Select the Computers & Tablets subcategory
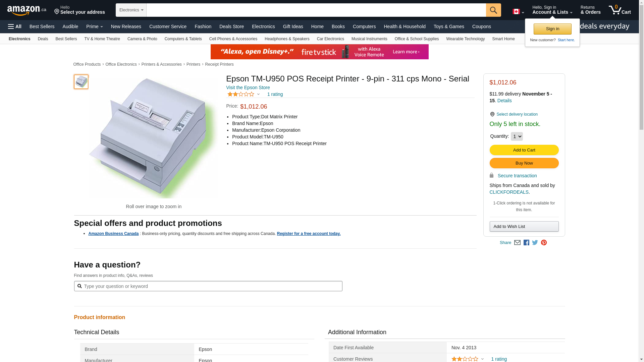The image size is (644, 362). [x=183, y=39]
